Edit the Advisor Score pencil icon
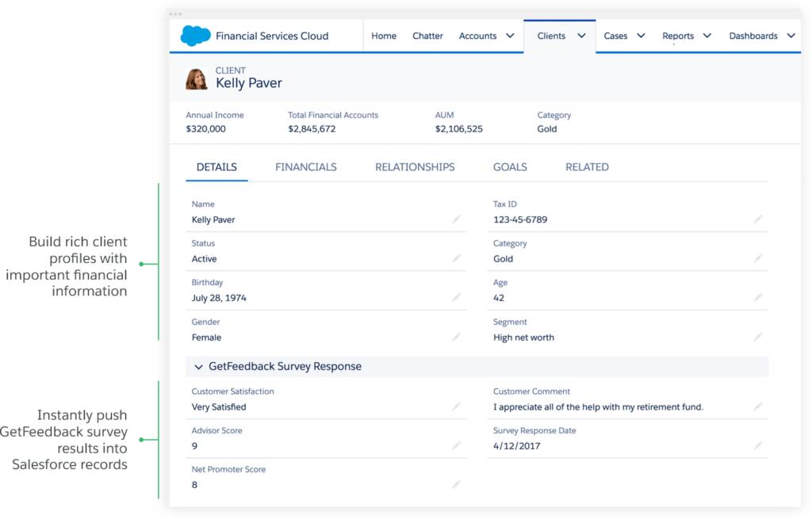The image size is (812, 519). [456, 445]
